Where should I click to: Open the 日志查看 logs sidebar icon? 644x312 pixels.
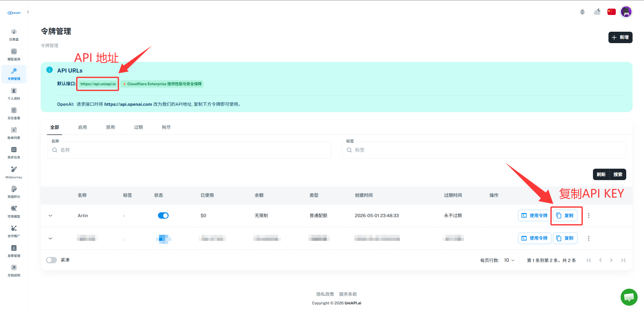tap(14, 110)
